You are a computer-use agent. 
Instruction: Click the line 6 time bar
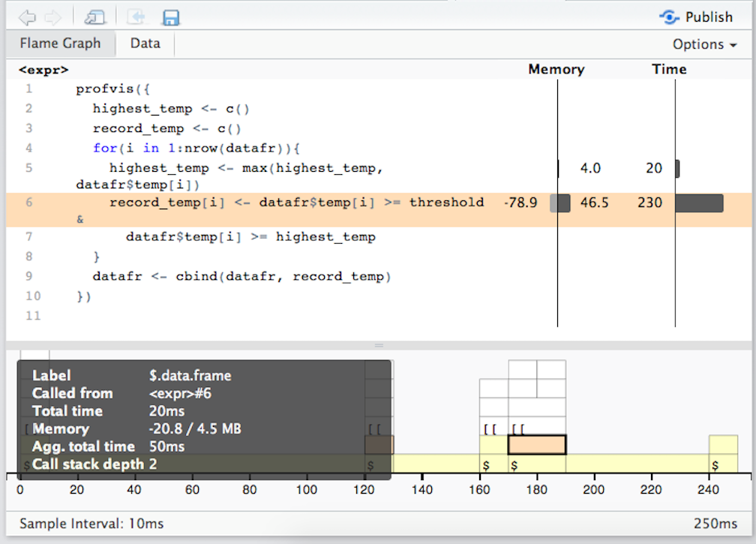pos(699,203)
